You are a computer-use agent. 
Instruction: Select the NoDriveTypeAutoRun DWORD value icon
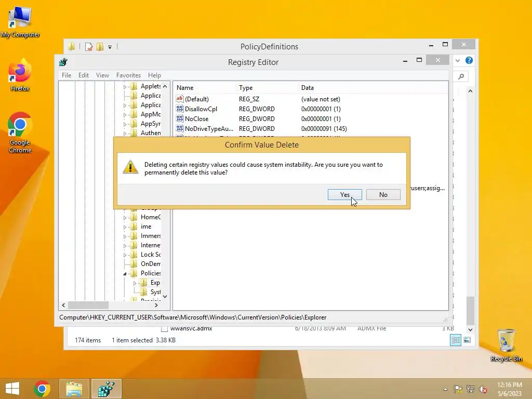click(x=179, y=128)
